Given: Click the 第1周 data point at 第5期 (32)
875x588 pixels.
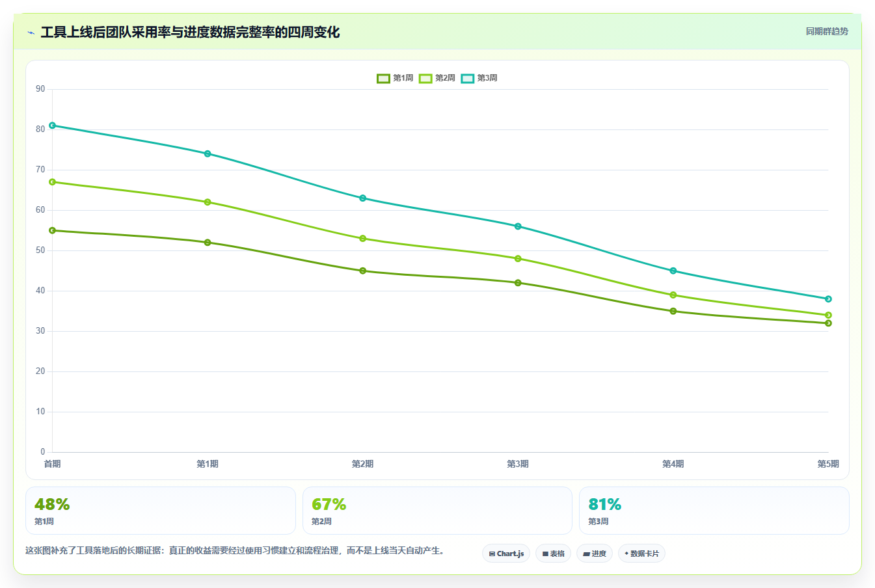Looking at the screenshot, I should coord(828,323).
